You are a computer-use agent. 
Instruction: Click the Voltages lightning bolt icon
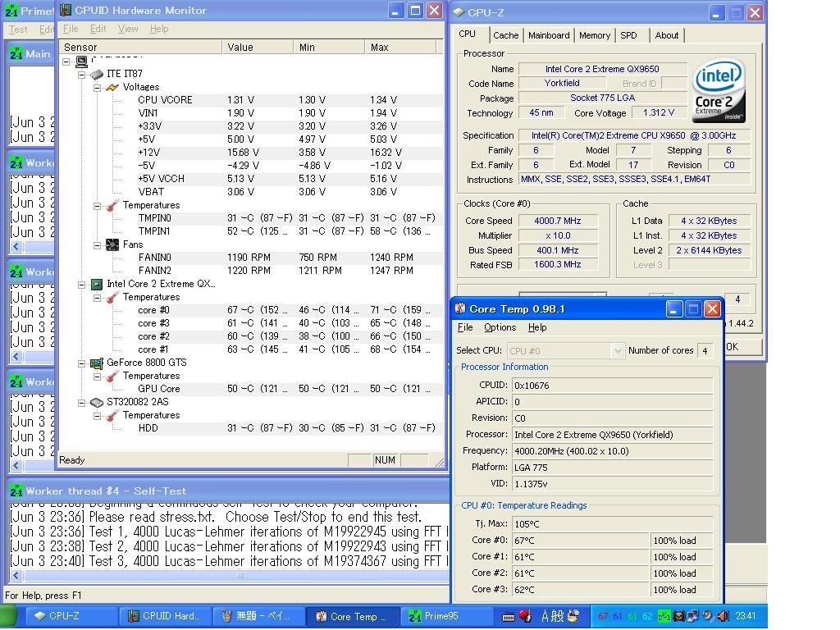point(112,87)
